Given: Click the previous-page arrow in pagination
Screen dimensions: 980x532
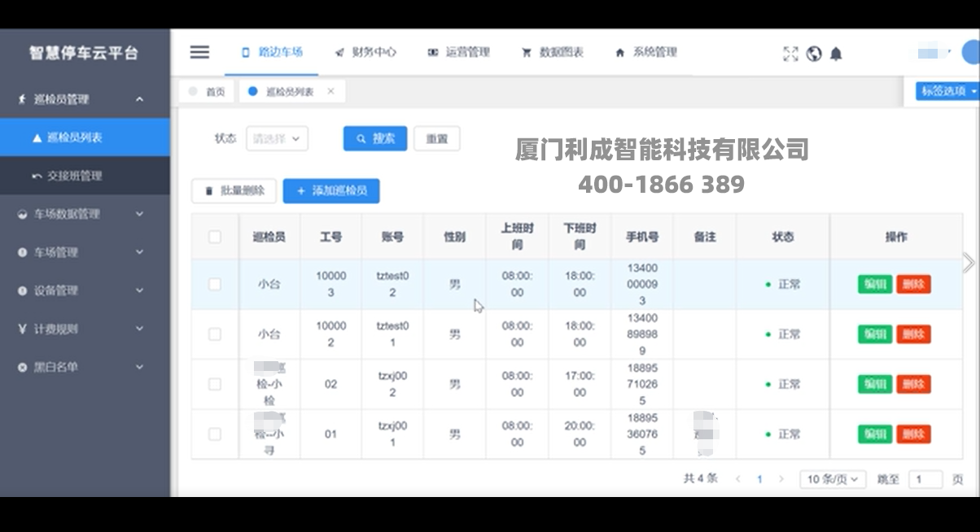Looking at the screenshot, I should click(738, 479).
